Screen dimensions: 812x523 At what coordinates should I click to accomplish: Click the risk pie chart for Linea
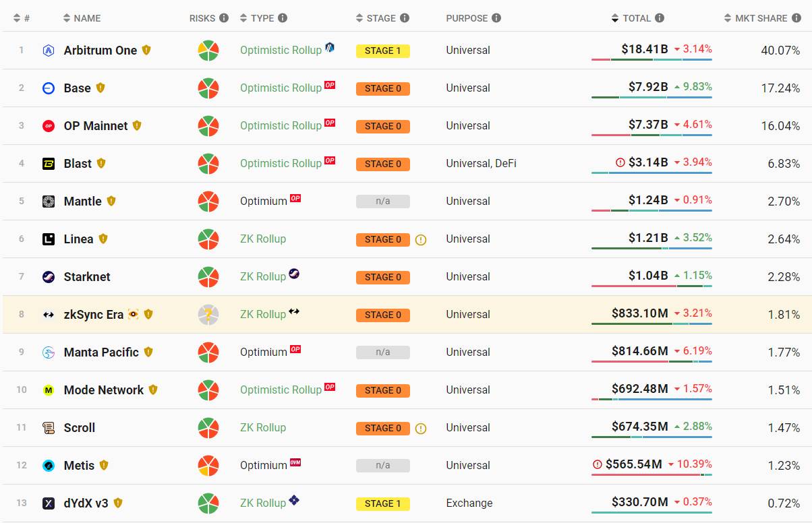pos(208,239)
